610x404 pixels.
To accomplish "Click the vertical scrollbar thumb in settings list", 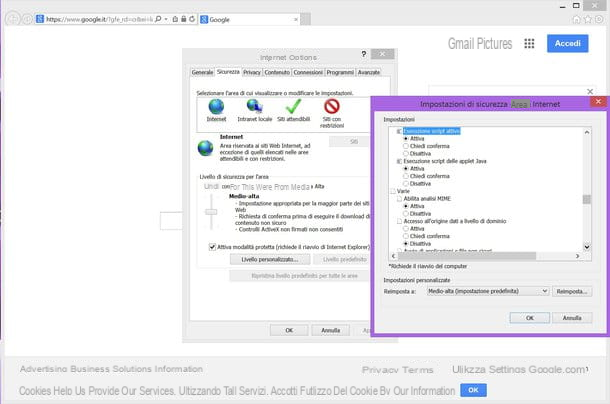I will [x=587, y=199].
